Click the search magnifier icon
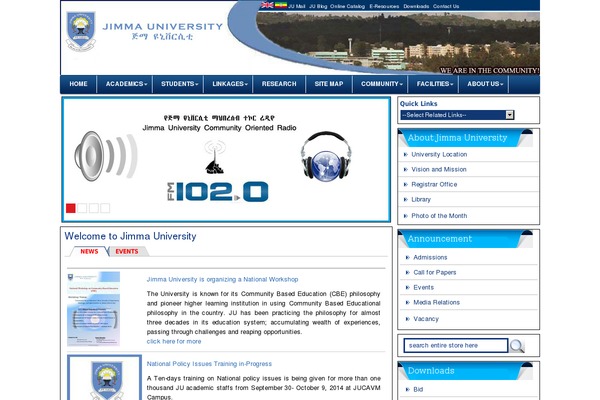 (x=517, y=346)
